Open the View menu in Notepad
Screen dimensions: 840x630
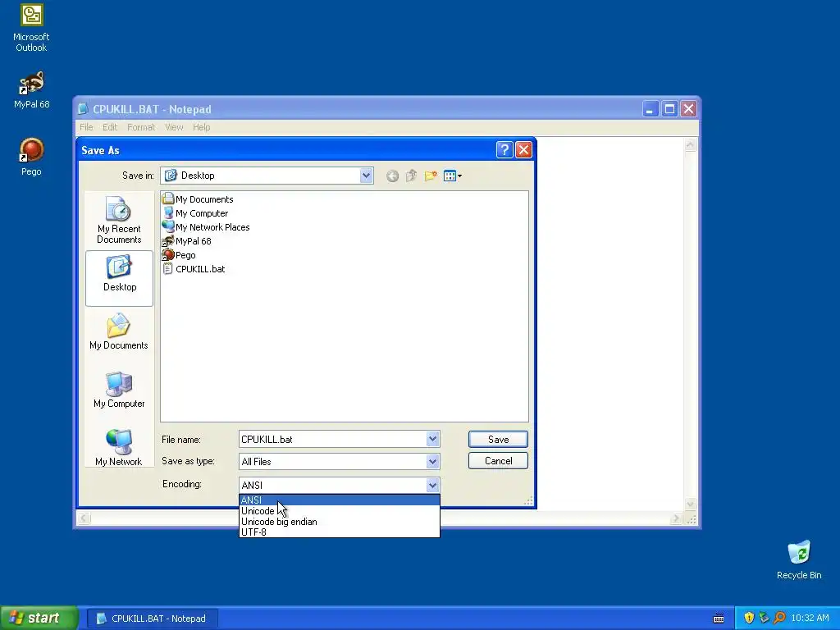[x=174, y=127]
